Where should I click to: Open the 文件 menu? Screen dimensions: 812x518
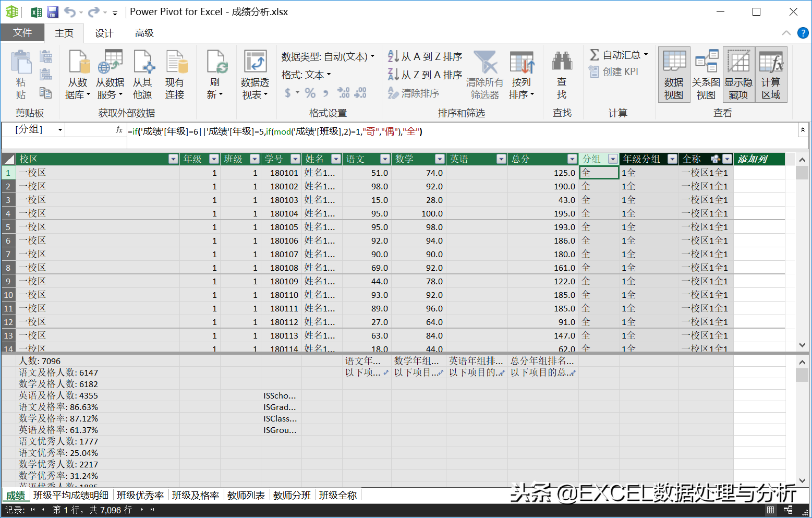(22, 32)
